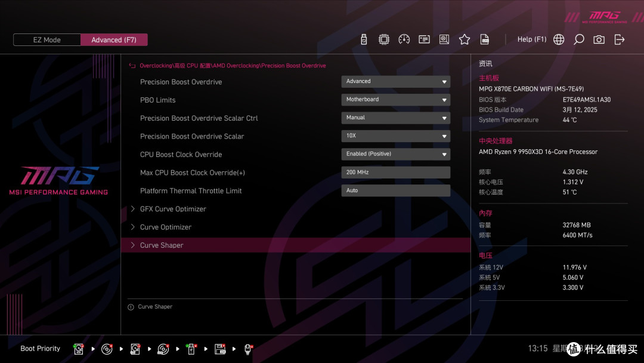Screen dimensions: 644x363
Task: Click the Platform Thermal Throttle Limit Auto field
Action: click(x=395, y=190)
